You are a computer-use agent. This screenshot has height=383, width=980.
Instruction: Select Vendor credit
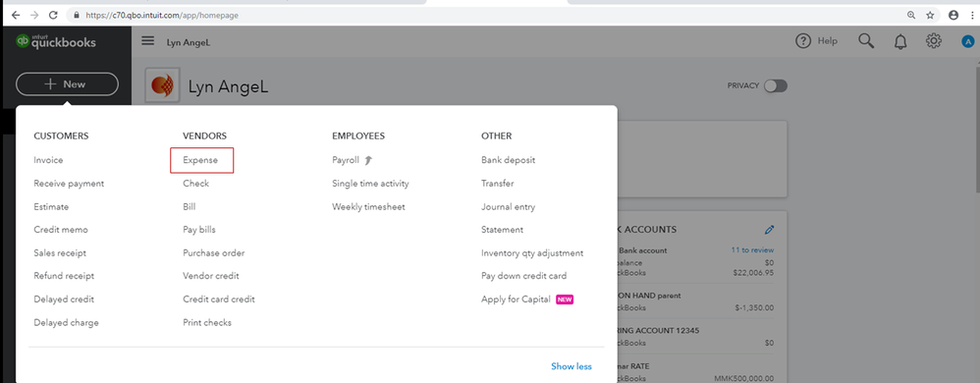pos(210,276)
